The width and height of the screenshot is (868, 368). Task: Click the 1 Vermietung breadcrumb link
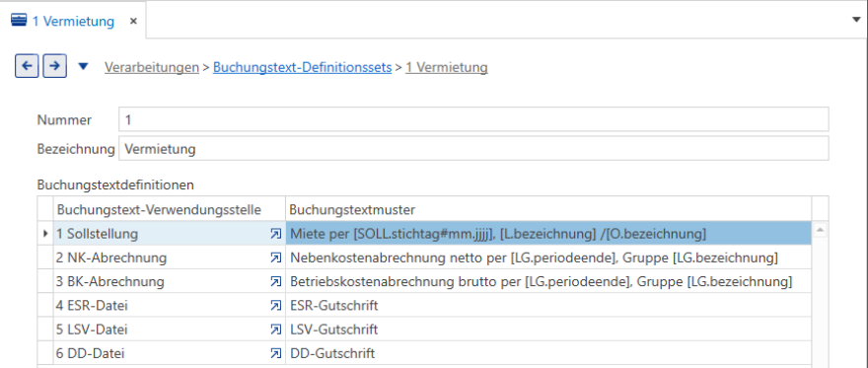coord(447,67)
